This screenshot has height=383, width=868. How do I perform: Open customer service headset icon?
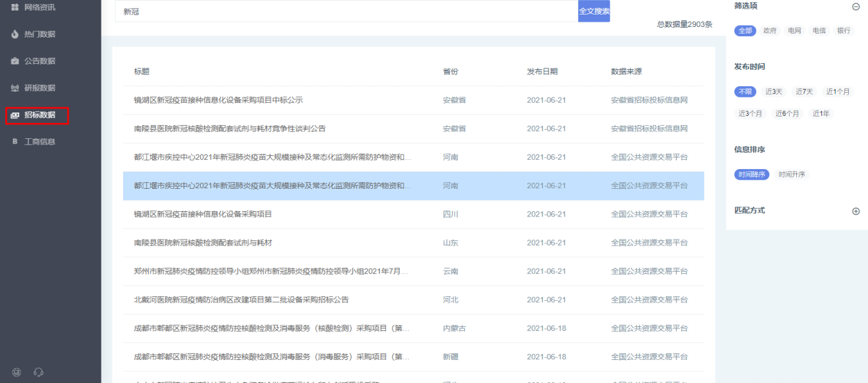[38, 372]
